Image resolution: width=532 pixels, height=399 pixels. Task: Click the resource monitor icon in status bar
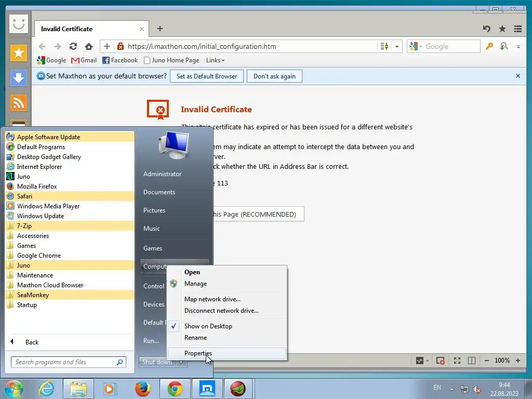(x=420, y=361)
